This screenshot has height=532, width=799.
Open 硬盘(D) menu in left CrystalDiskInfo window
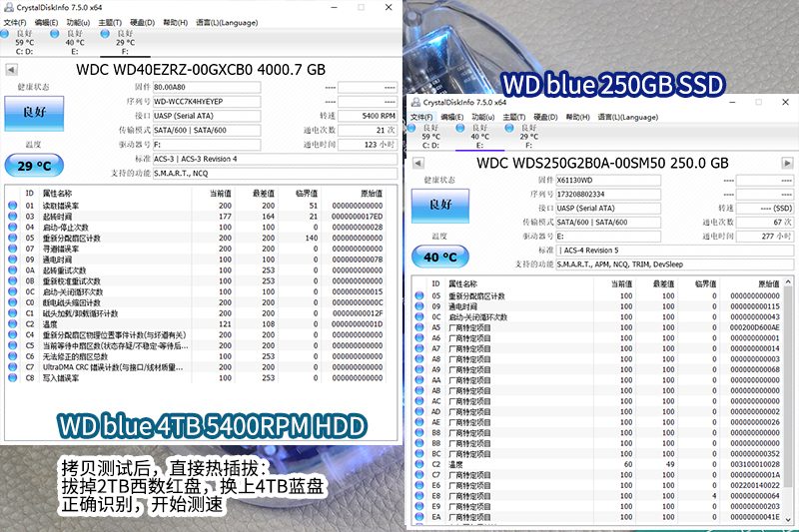tap(142, 22)
